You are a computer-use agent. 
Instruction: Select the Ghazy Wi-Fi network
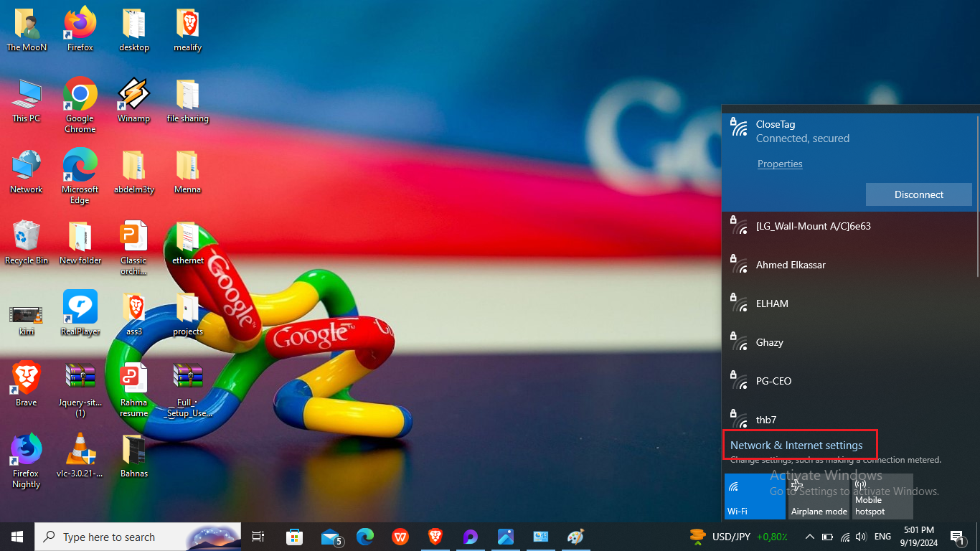point(849,342)
